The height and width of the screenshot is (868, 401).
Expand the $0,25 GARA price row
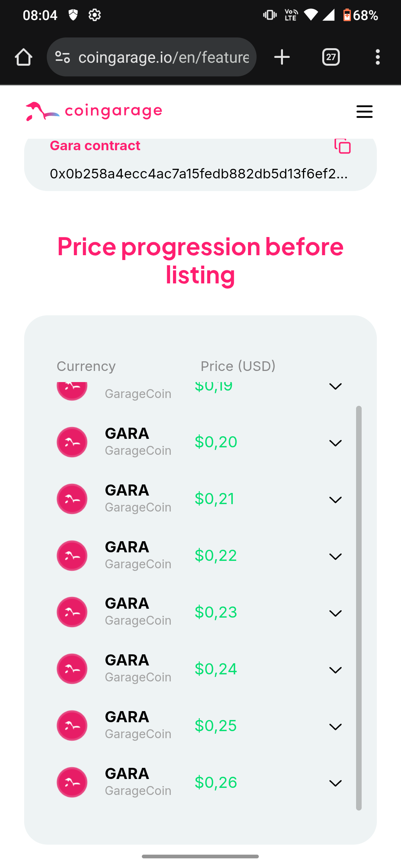point(335,727)
